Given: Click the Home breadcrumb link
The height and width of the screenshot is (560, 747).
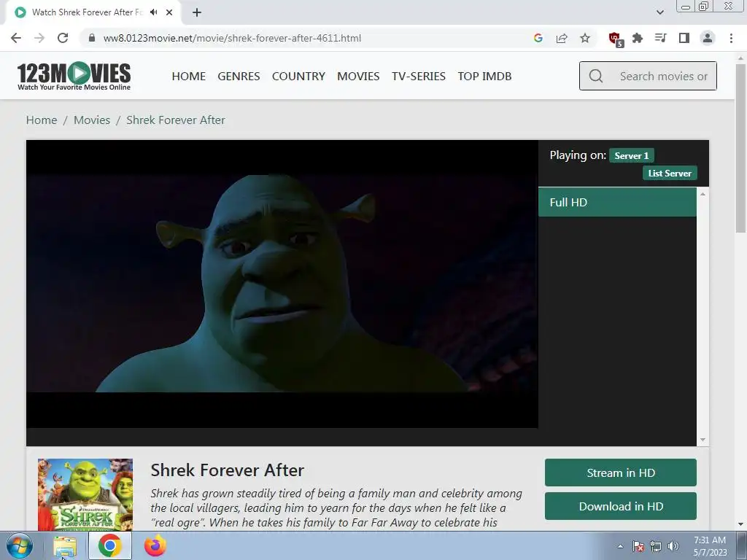Looking at the screenshot, I should (x=42, y=120).
